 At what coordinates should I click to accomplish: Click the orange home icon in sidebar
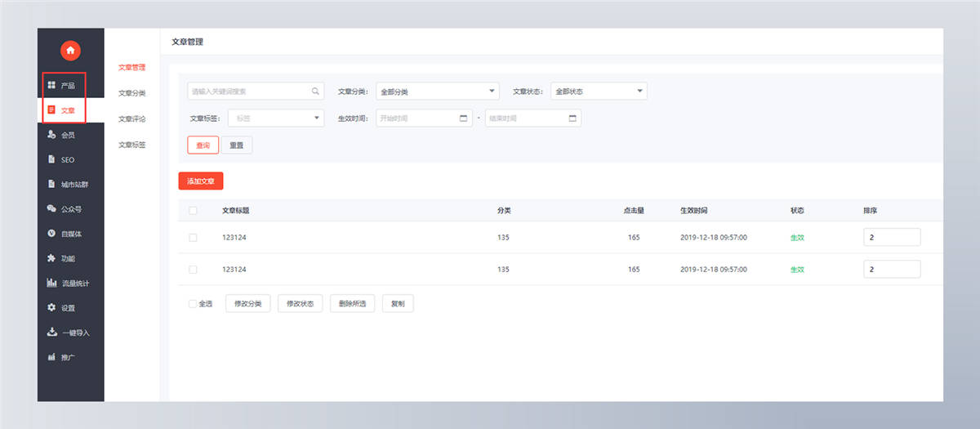tap(70, 51)
